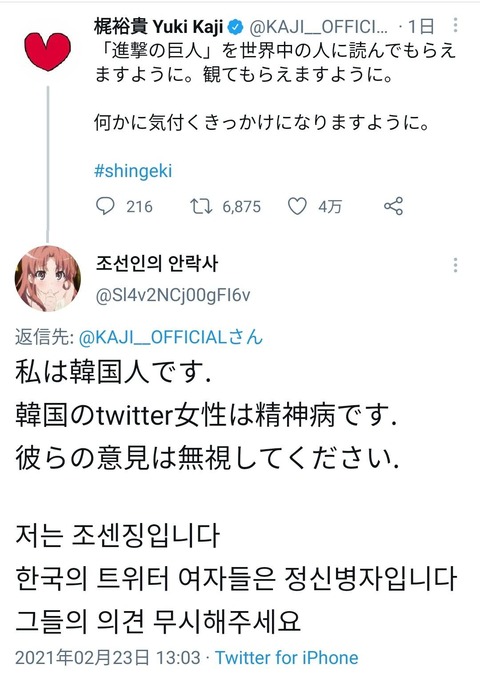Retweet using the retweet arrows icon
The width and height of the screenshot is (480, 680).
tap(201, 206)
